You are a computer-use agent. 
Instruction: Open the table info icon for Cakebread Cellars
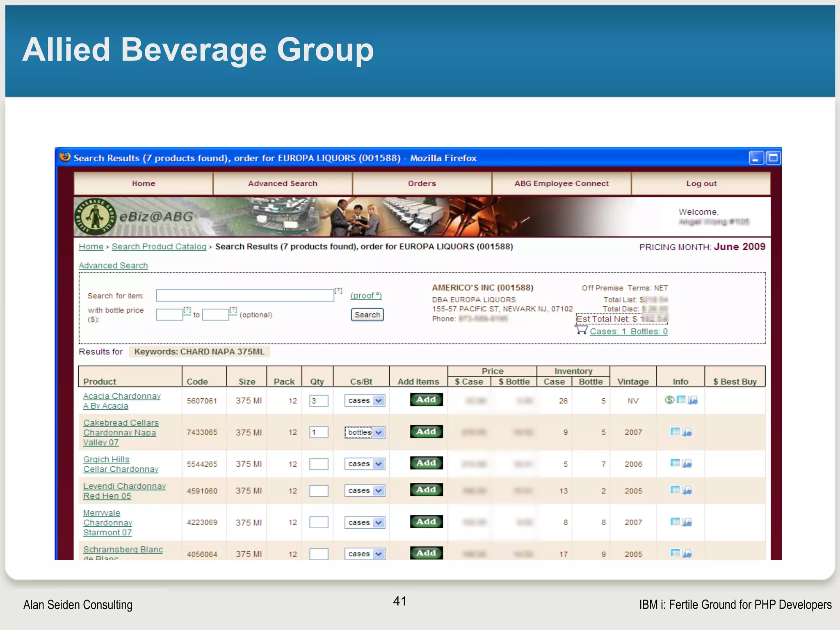675,431
